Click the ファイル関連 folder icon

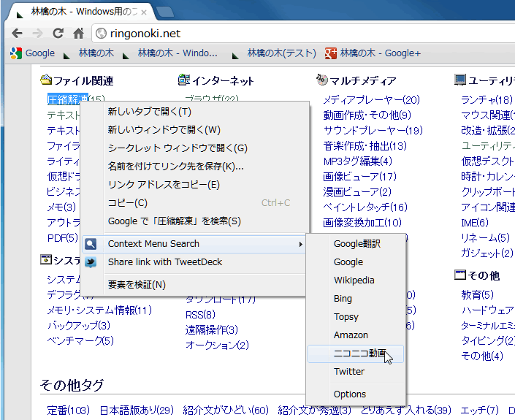(46, 80)
